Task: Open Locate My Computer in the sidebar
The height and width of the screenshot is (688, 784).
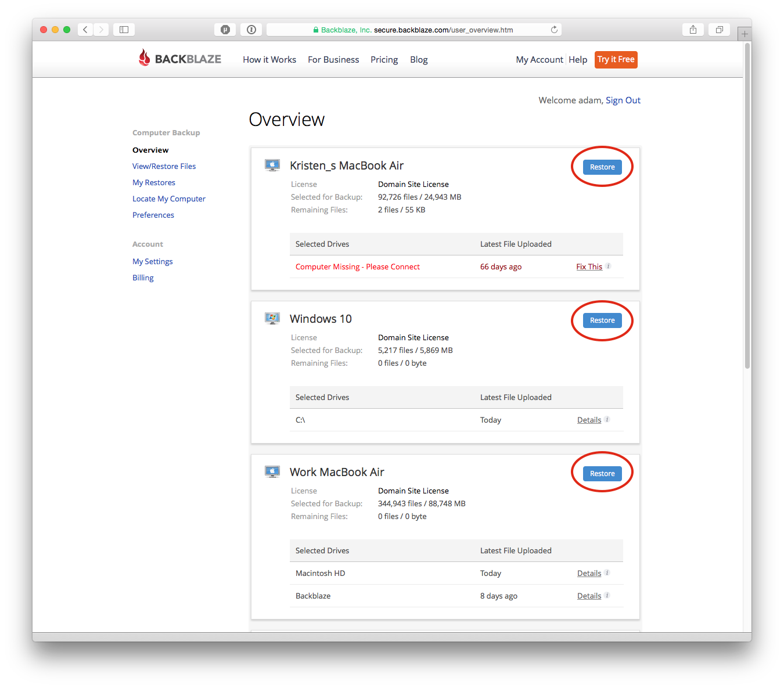Action: point(169,199)
